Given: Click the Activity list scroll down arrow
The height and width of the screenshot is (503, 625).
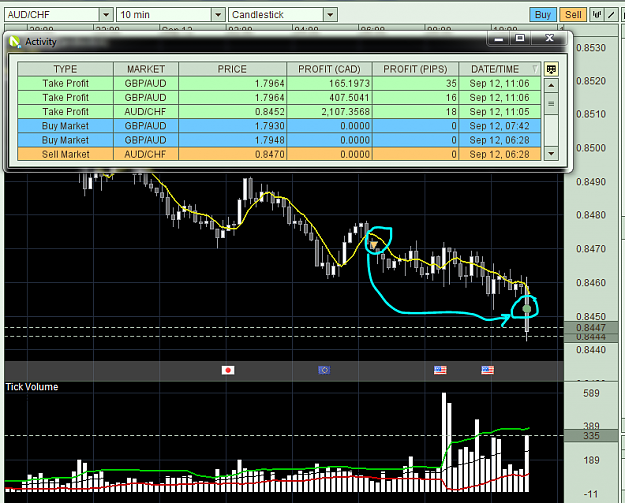Looking at the screenshot, I should point(551,153).
